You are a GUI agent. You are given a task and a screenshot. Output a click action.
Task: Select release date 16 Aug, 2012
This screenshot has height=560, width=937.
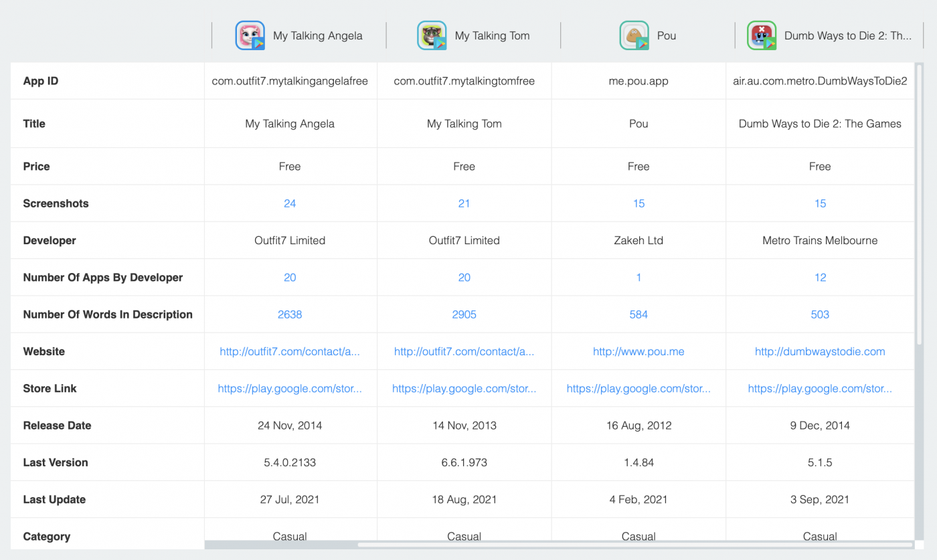(x=638, y=426)
